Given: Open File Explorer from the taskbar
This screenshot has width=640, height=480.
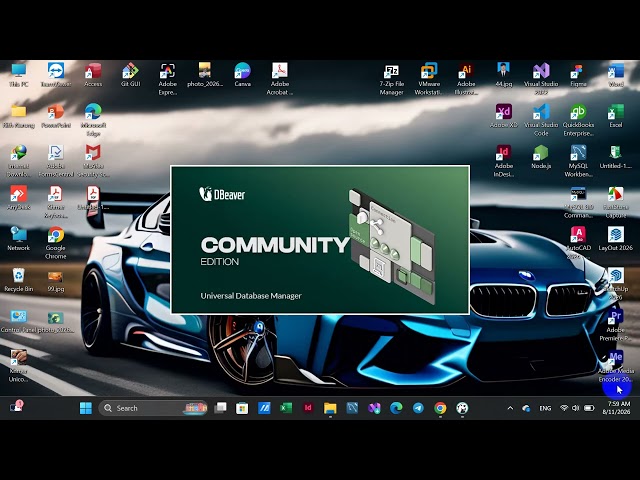Looking at the screenshot, I should pos(330,408).
